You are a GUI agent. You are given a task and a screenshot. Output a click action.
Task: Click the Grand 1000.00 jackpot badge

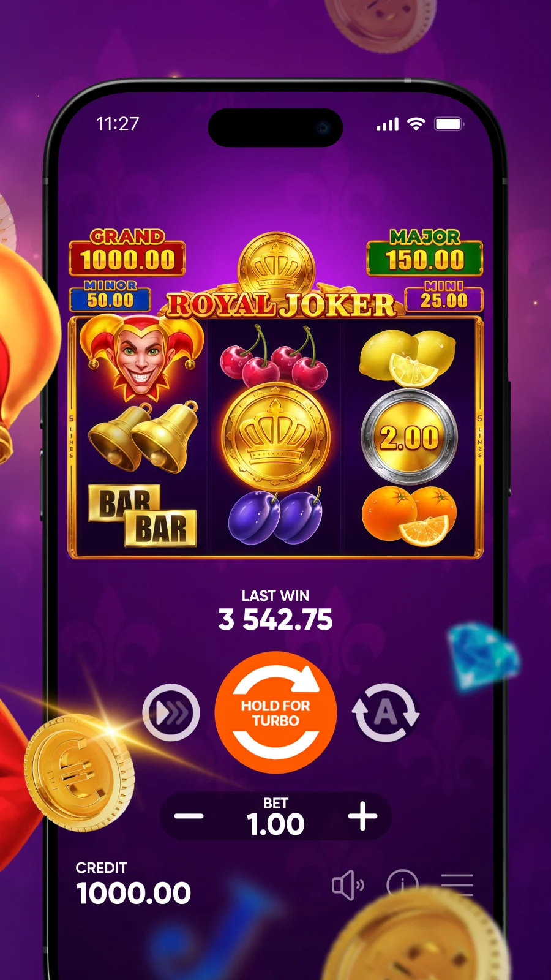click(127, 252)
